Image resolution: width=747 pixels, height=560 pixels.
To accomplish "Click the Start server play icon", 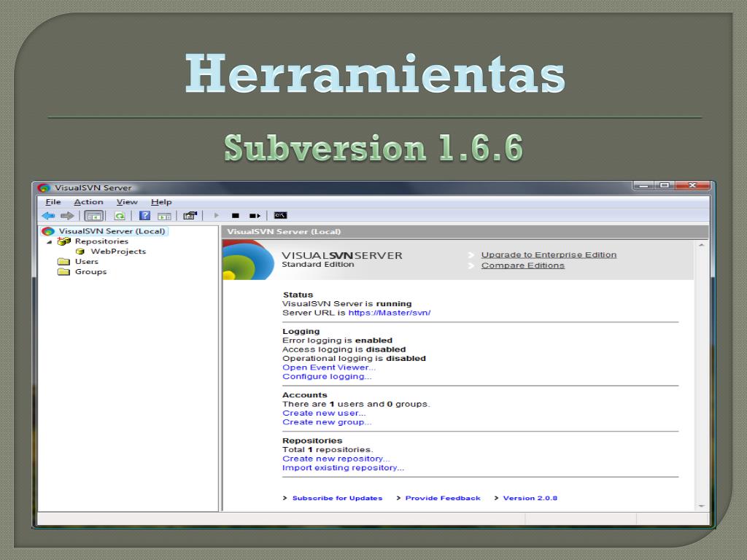I will [216, 216].
